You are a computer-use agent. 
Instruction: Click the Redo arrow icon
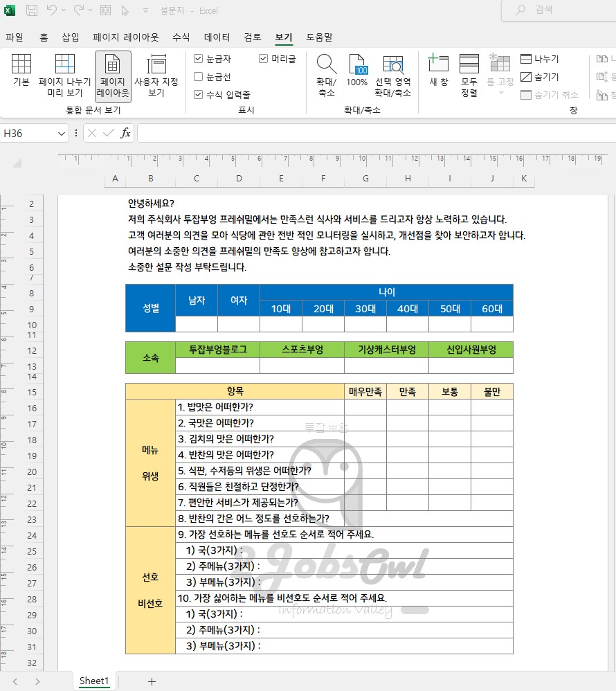click(78, 10)
